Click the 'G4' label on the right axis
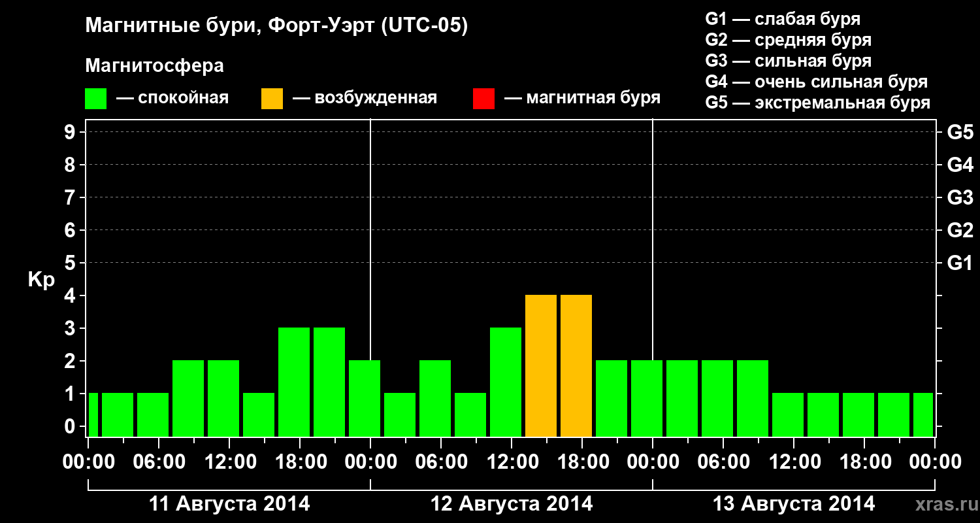Viewport: 980px width, 523px height. (x=960, y=165)
